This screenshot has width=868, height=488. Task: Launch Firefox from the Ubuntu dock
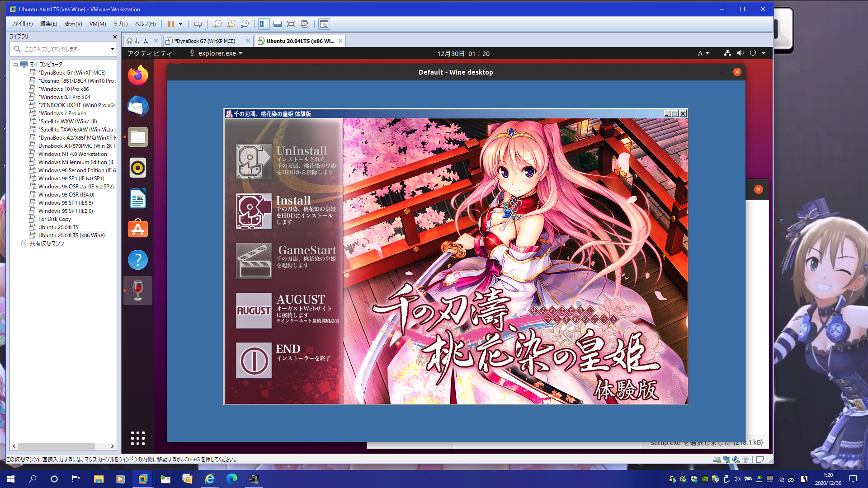(138, 75)
